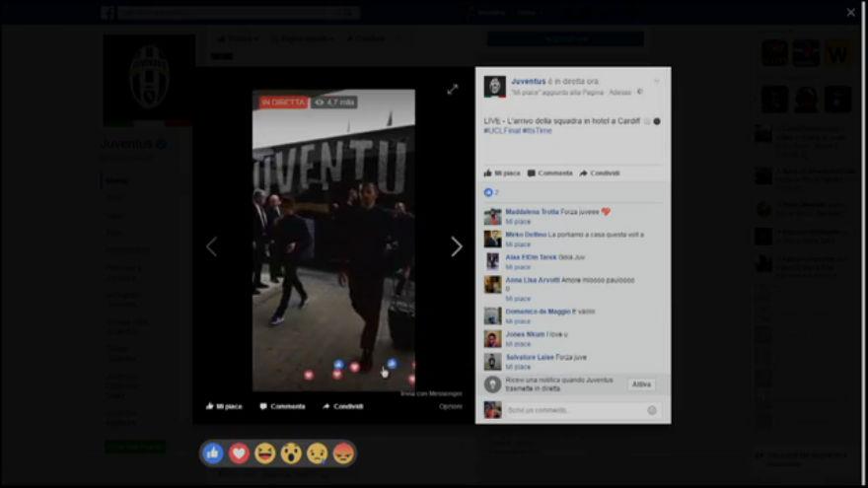Image resolution: width=868 pixels, height=488 pixels.
Task: Go to the next media item
Action: 456,246
